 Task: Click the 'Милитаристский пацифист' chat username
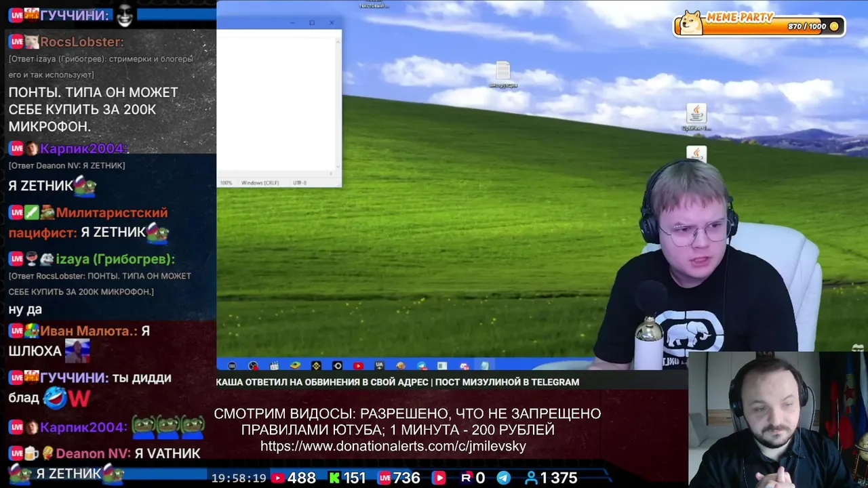[88, 222]
